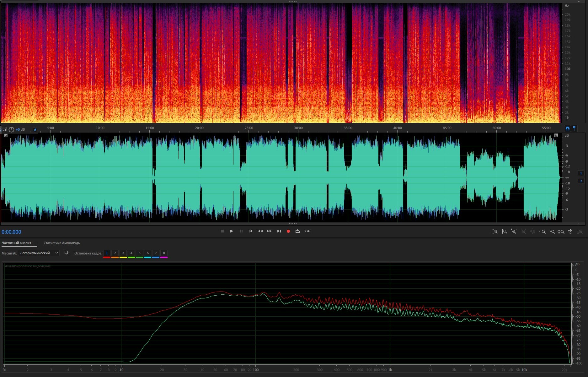Open the Масштаб scale dropdown

click(x=39, y=253)
